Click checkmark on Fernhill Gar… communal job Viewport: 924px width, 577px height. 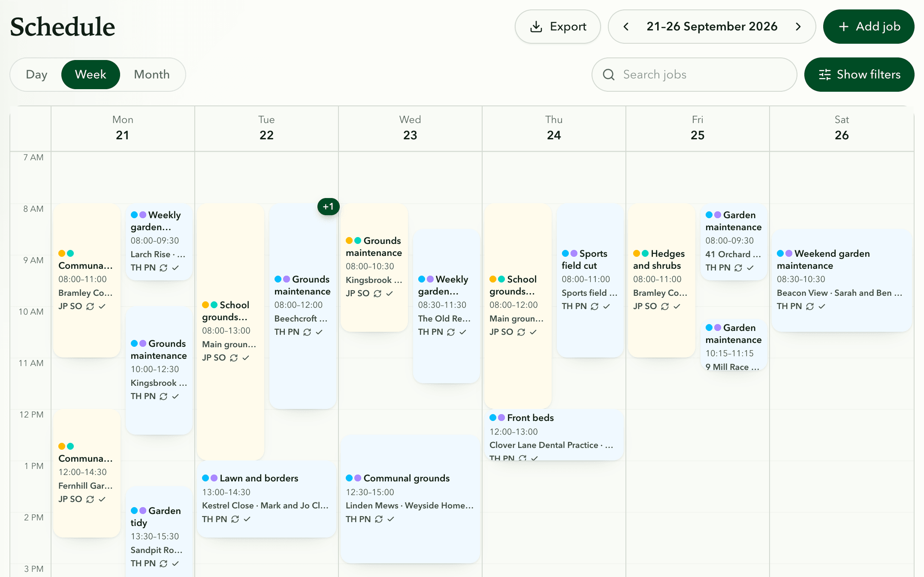tap(102, 499)
